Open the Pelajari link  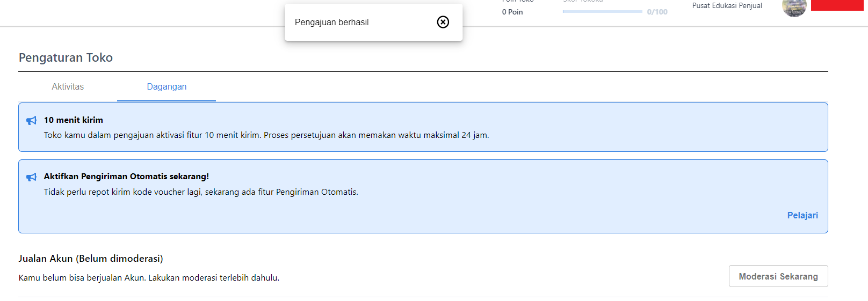pos(802,215)
